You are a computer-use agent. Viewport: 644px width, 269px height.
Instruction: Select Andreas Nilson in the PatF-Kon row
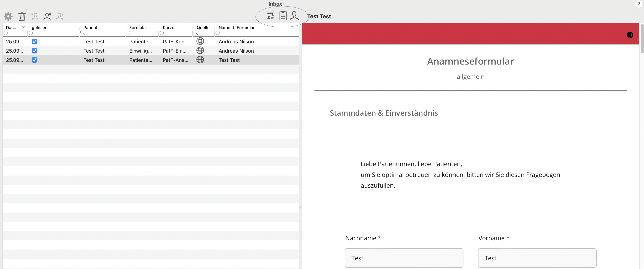coord(236,41)
